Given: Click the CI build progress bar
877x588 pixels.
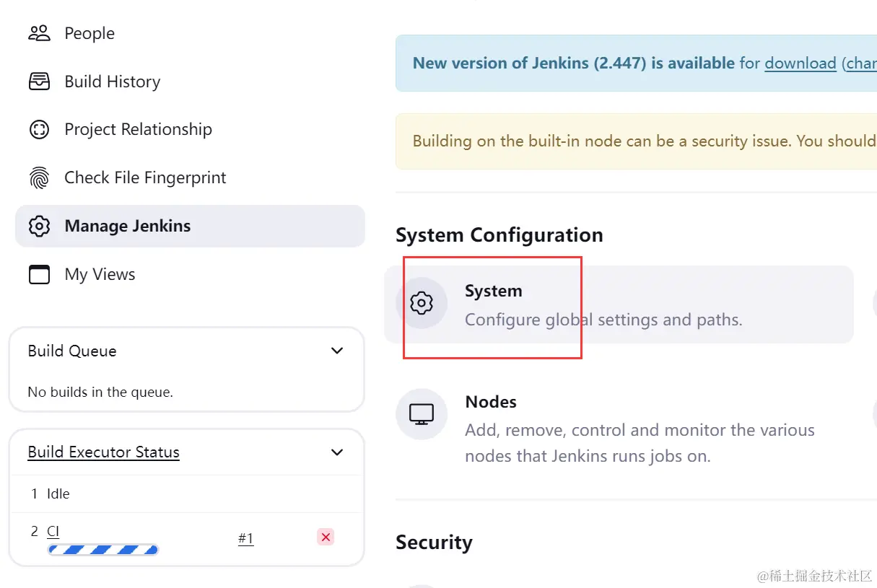Looking at the screenshot, I should tap(103, 550).
